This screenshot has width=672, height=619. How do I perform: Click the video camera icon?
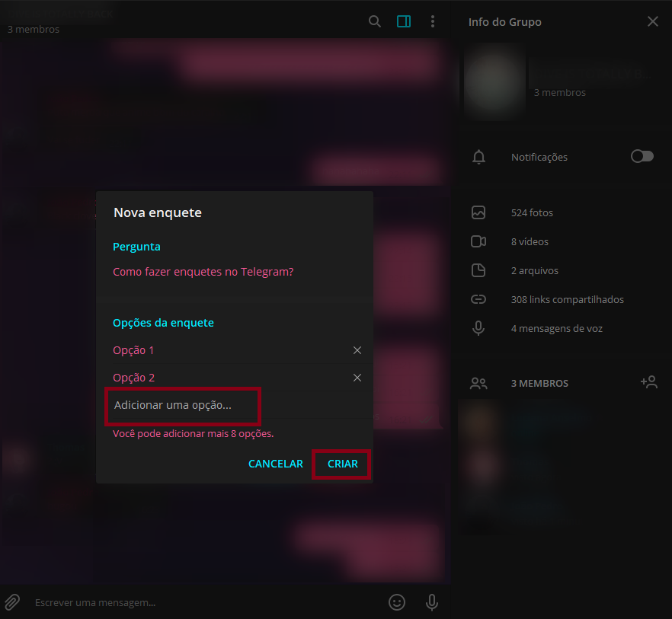[478, 241]
